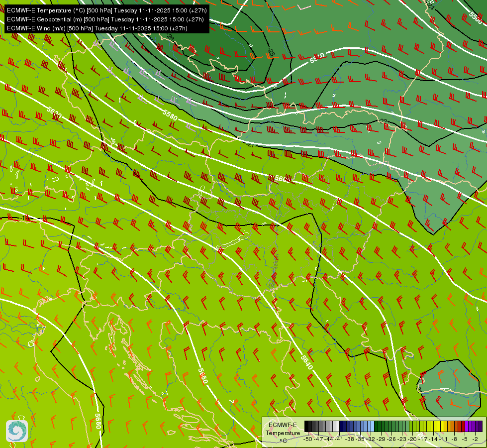This screenshot has height=448, width=487.
Task: Click the -21 isotherm label
Action: [250, 144]
